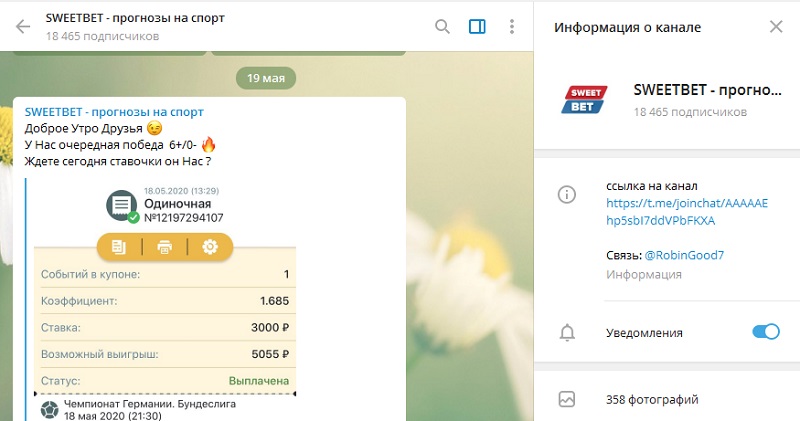800x421 pixels.
Task: Click the 19 мая date badge
Action: (266, 78)
